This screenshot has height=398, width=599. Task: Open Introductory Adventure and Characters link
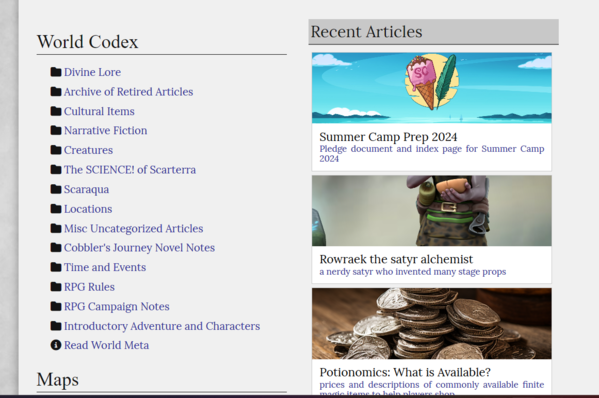click(x=162, y=326)
